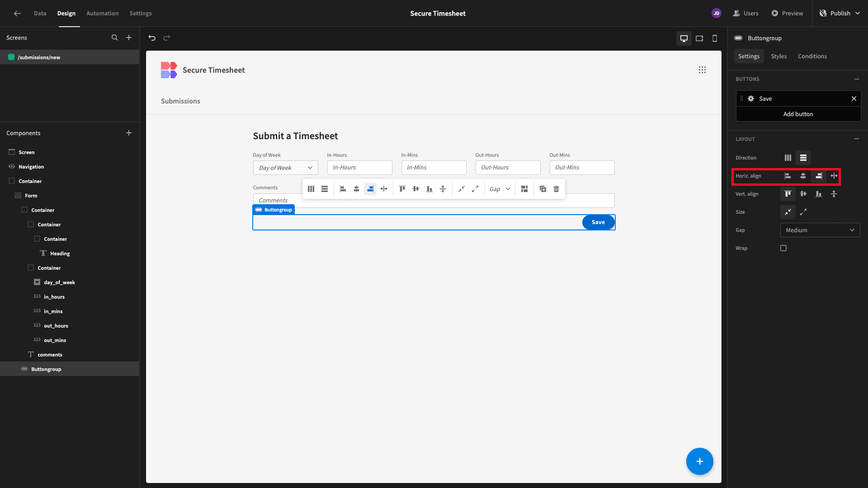Image resolution: width=868 pixels, height=488 pixels.
Task: Expand the Day of Week select field
Action: pyautogui.click(x=286, y=168)
